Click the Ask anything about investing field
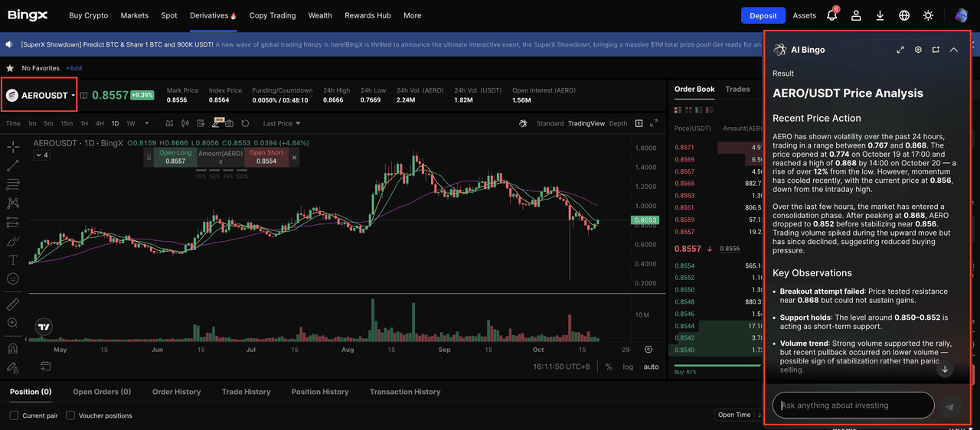The height and width of the screenshot is (430, 980). [853, 406]
